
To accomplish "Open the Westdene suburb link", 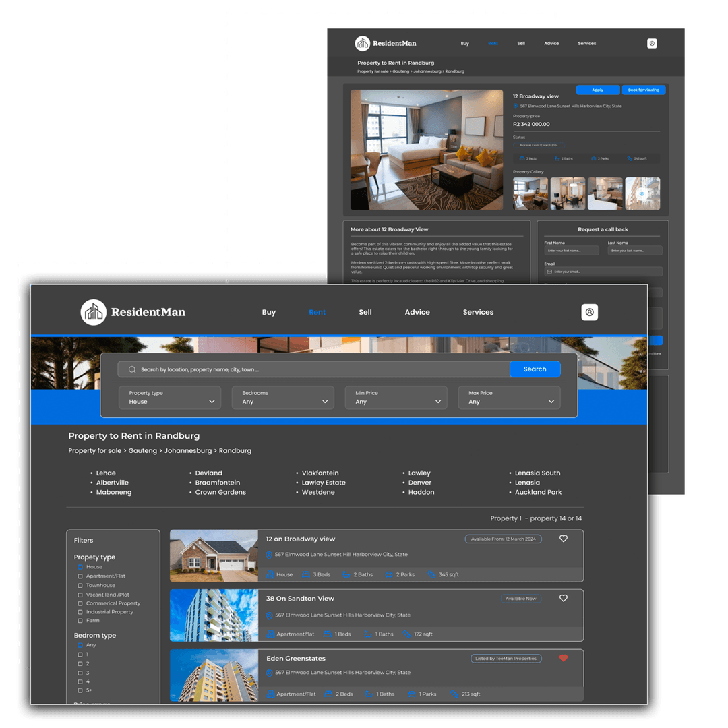I will pyautogui.click(x=318, y=493).
